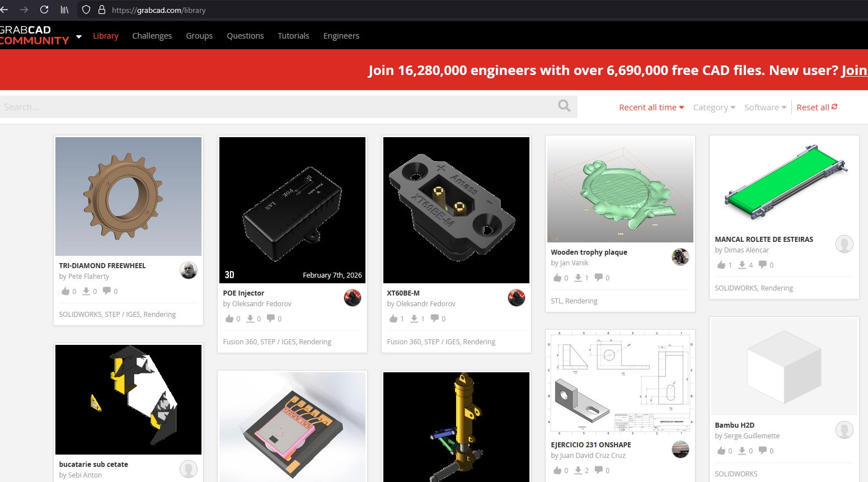Open the EJERCICIO 231 technical drawing thumbnail
Screen dimensions: 868x482
tap(620, 382)
